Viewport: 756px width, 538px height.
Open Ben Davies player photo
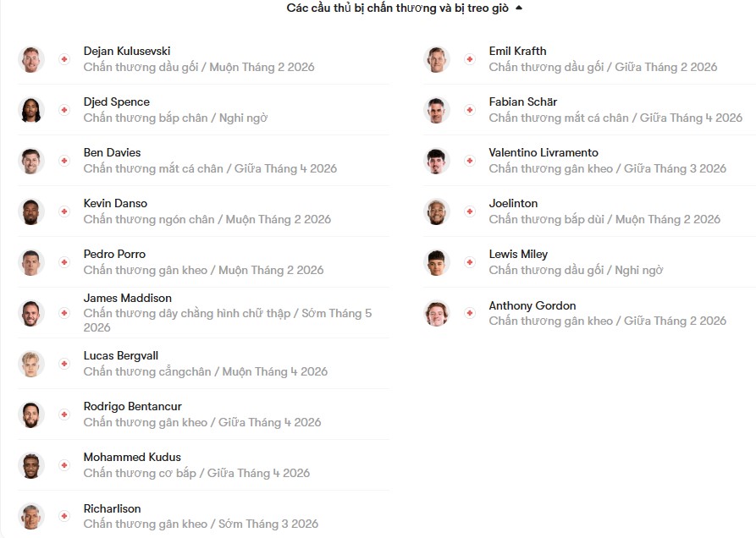(31, 161)
